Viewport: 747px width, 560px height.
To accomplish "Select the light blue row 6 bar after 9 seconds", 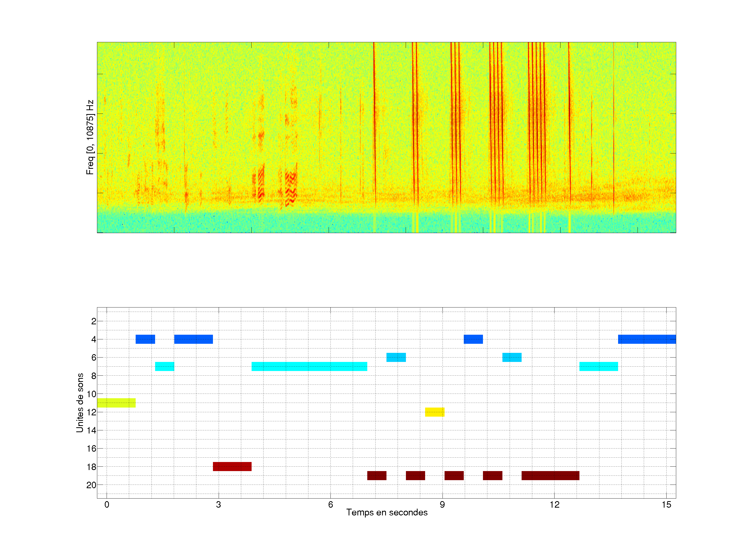I will (x=512, y=357).
